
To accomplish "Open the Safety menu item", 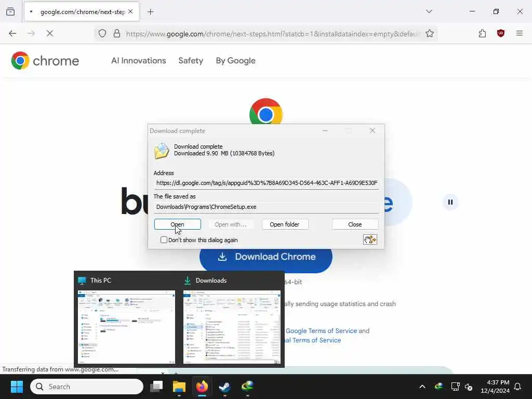I will tap(191, 61).
